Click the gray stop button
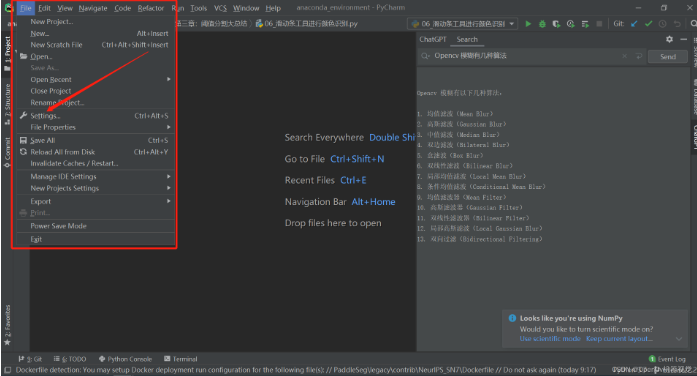The height and width of the screenshot is (376, 697). (x=599, y=24)
